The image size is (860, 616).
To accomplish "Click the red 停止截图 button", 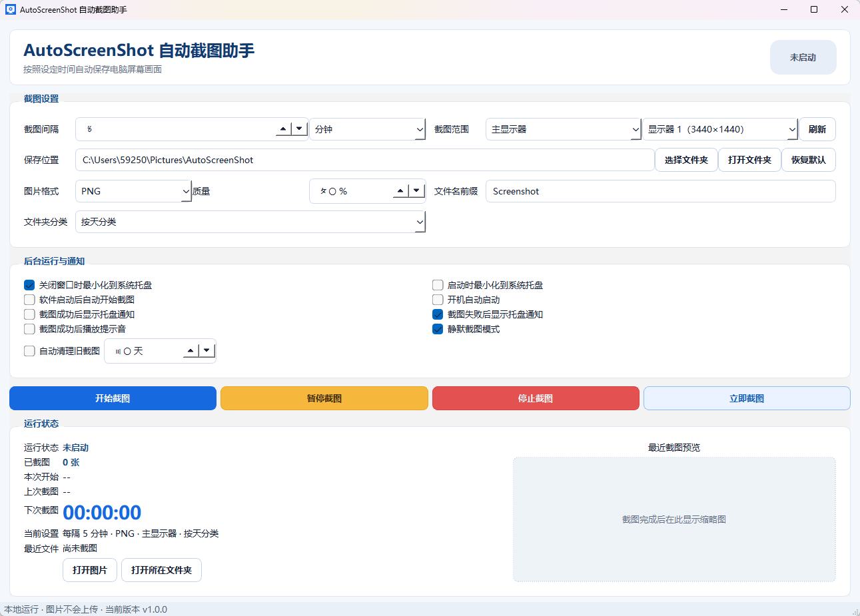I will click(x=536, y=398).
